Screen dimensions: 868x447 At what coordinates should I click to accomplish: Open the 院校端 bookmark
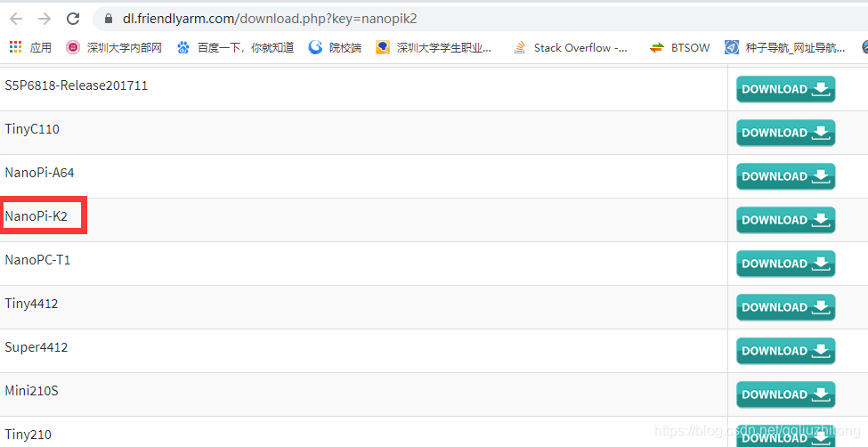tap(335, 47)
